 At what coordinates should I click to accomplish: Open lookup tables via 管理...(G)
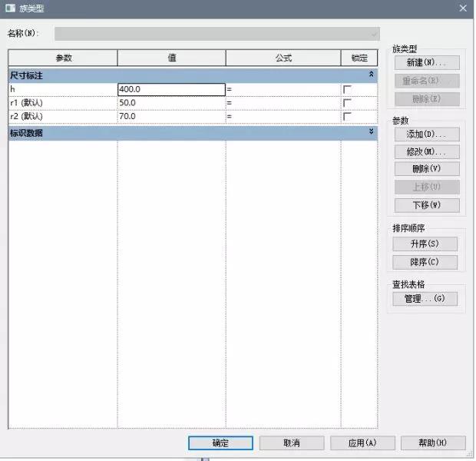425,299
